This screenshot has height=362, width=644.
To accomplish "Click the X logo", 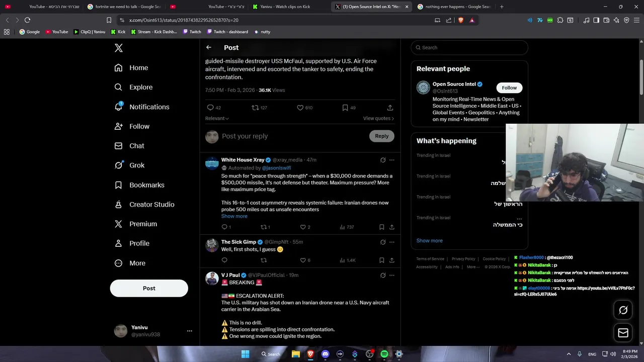I will 119,48.
